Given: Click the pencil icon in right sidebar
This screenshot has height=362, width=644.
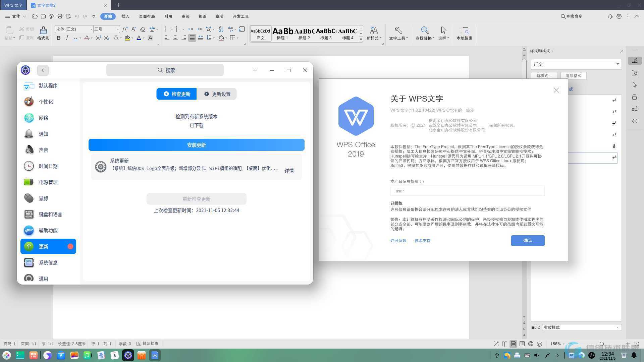Looking at the screenshot, I should coord(635,61).
